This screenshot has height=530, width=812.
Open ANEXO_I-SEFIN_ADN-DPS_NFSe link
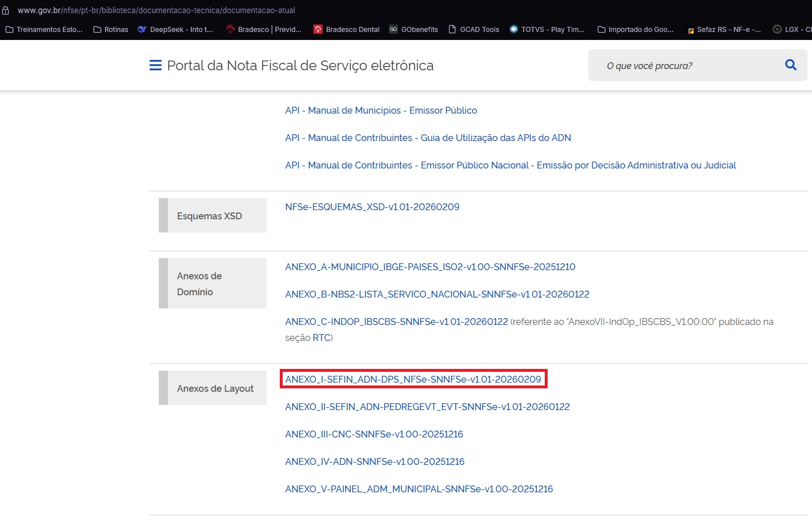pos(413,379)
